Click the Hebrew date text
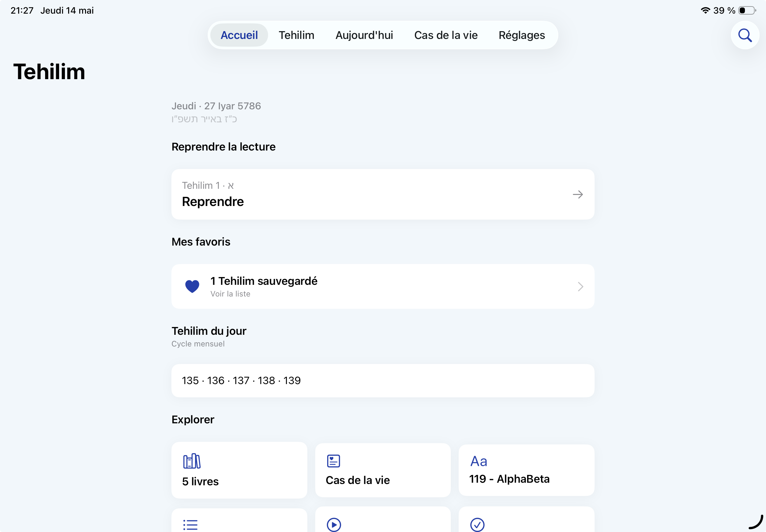 [x=204, y=119]
